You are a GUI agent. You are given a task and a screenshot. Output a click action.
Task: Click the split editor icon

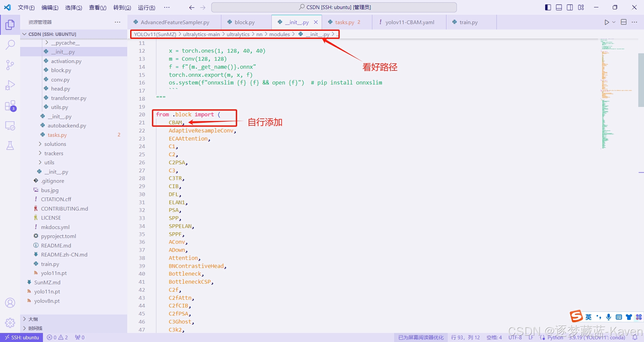[624, 22]
